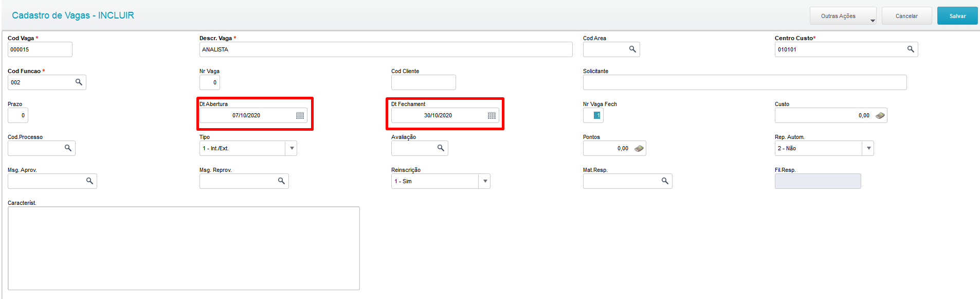Click the Cod Vaga input field
Image resolution: width=980 pixels, height=299 pixels.
40,49
